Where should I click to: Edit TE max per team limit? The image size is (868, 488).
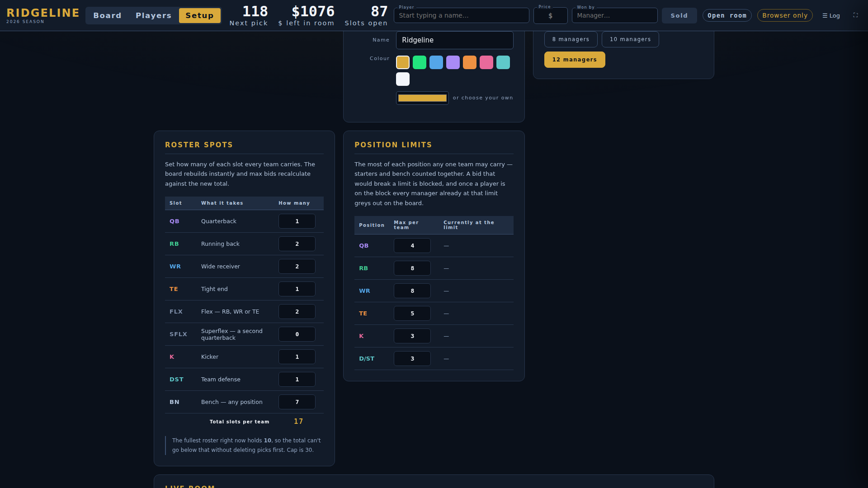(x=412, y=314)
